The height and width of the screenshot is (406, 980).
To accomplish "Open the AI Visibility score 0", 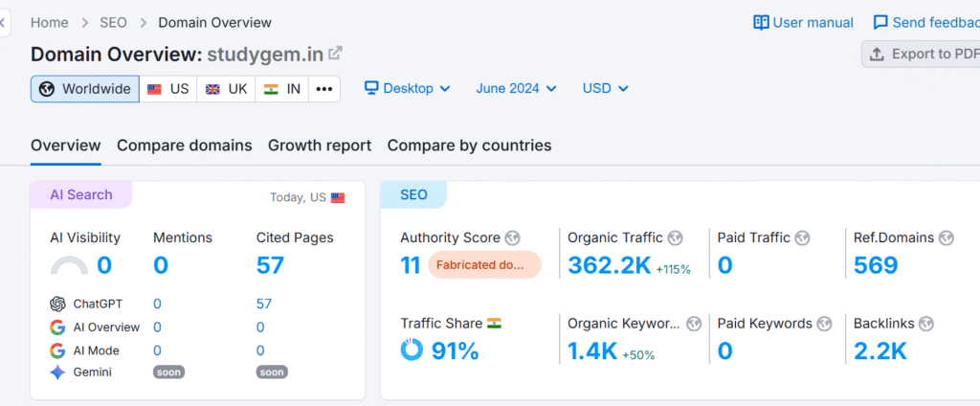I will tap(104, 265).
